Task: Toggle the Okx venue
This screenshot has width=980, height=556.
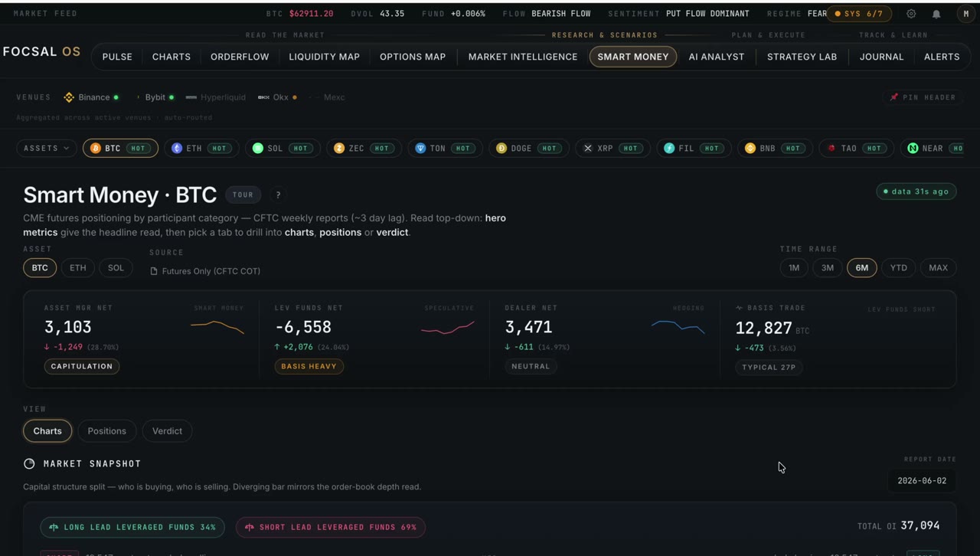Action: (x=277, y=97)
